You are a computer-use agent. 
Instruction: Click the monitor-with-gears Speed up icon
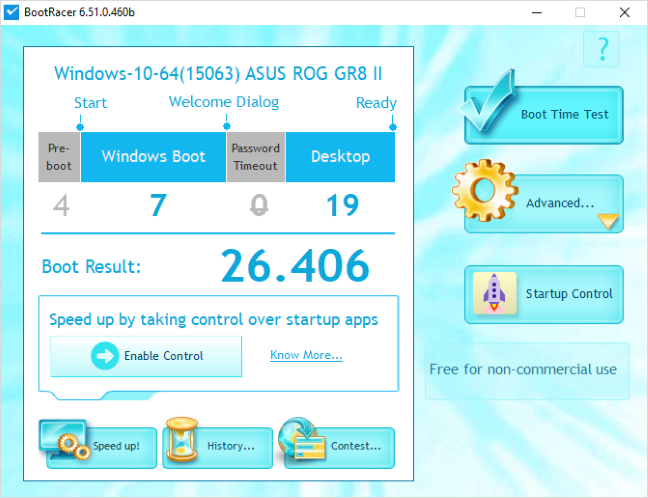[64, 440]
